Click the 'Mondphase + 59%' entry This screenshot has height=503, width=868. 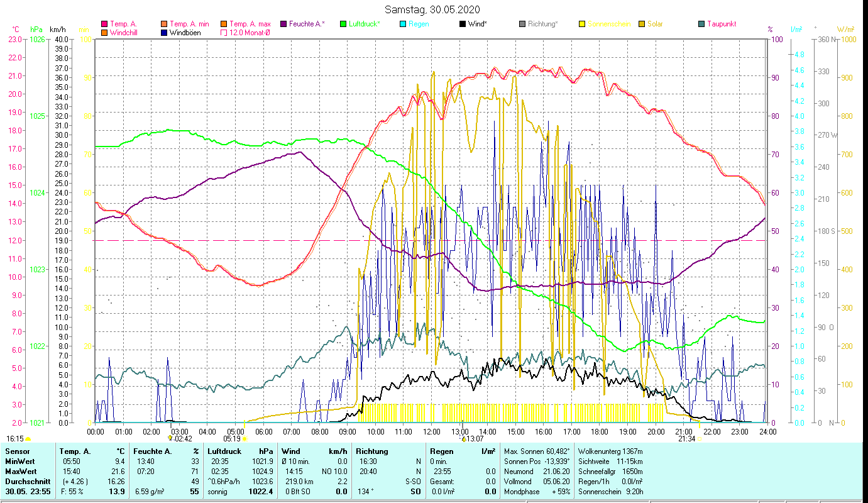(537, 491)
